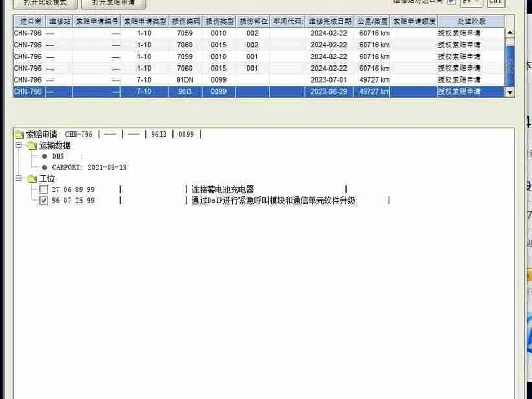Sort by the 车间代码 column header
Viewport: 532px width, 399px height.
point(288,21)
